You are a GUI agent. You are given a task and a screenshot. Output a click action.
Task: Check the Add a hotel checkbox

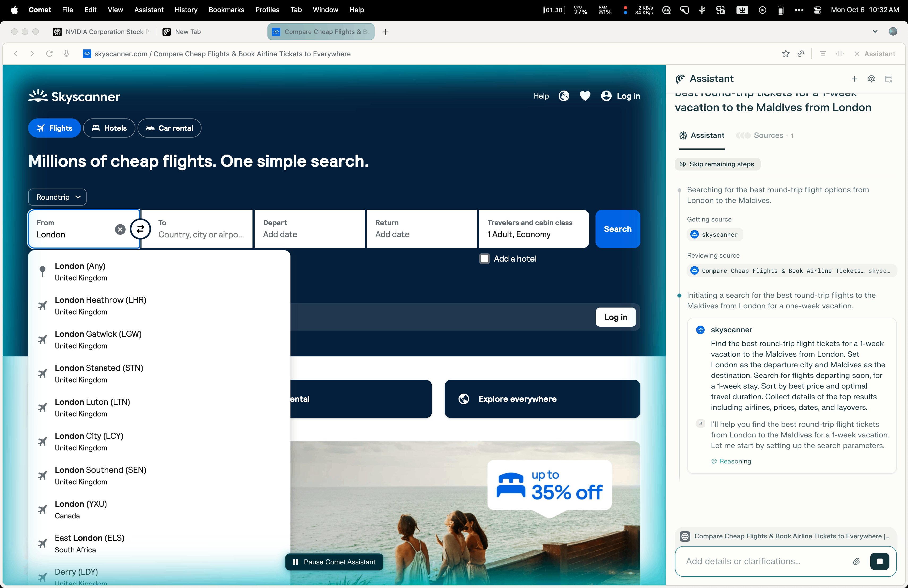coord(485,259)
